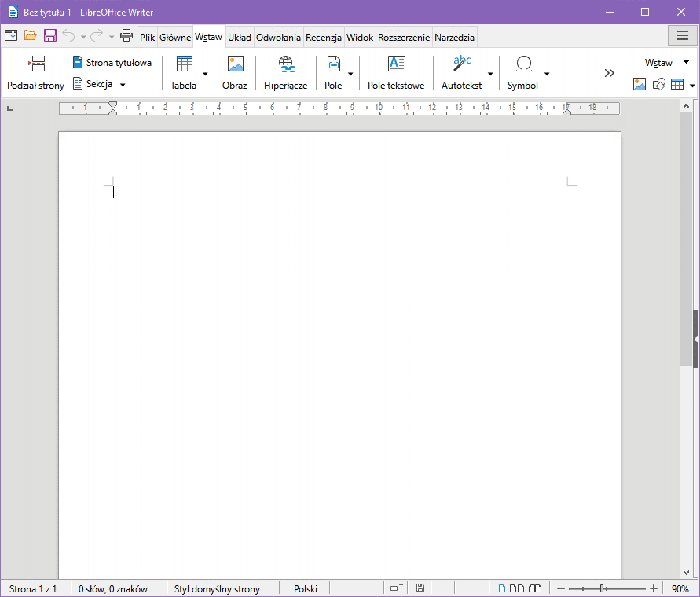Image resolution: width=700 pixels, height=597 pixels.
Task: Switch to single-page view in status bar
Action: click(503, 588)
